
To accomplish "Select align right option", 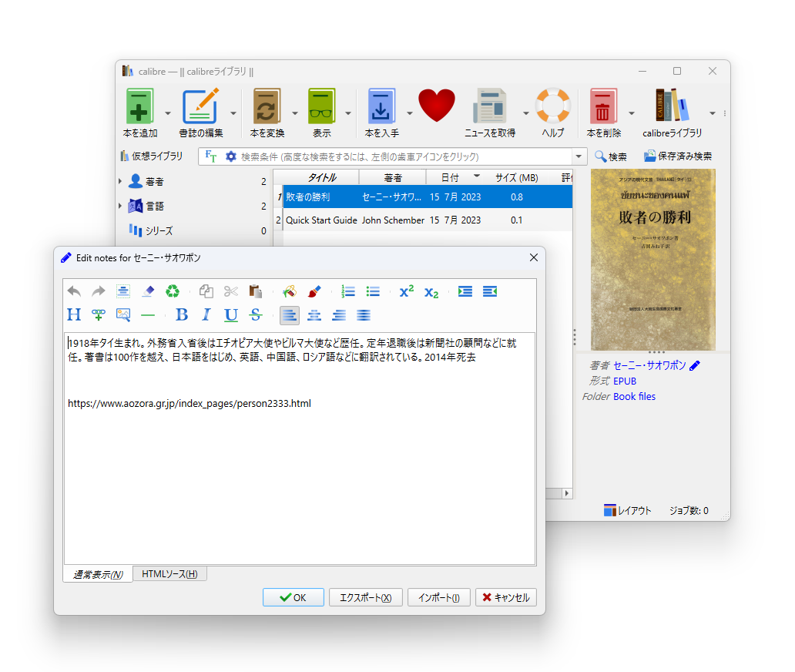I will click(x=339, y=315).
